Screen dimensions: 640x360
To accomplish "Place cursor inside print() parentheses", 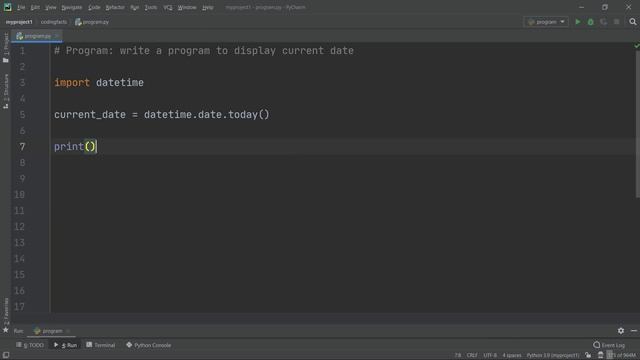I will (90, 147).
